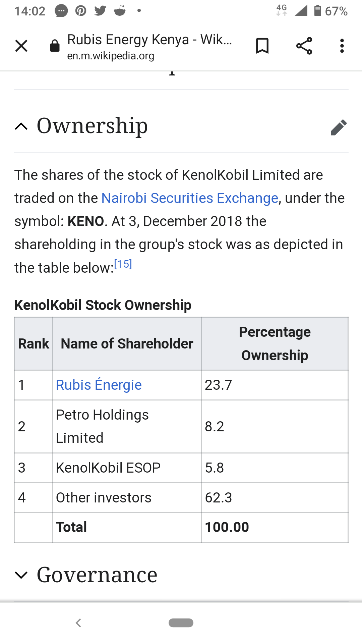Open citation reference 15
This screenshot has width=362, height=644.
pos(123,264)
